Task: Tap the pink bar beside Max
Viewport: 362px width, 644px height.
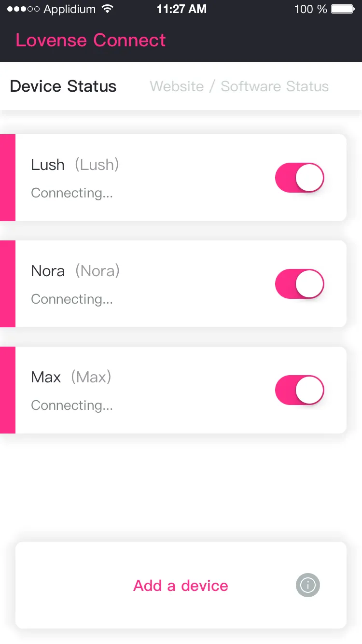Action: (x=8, y=390)
